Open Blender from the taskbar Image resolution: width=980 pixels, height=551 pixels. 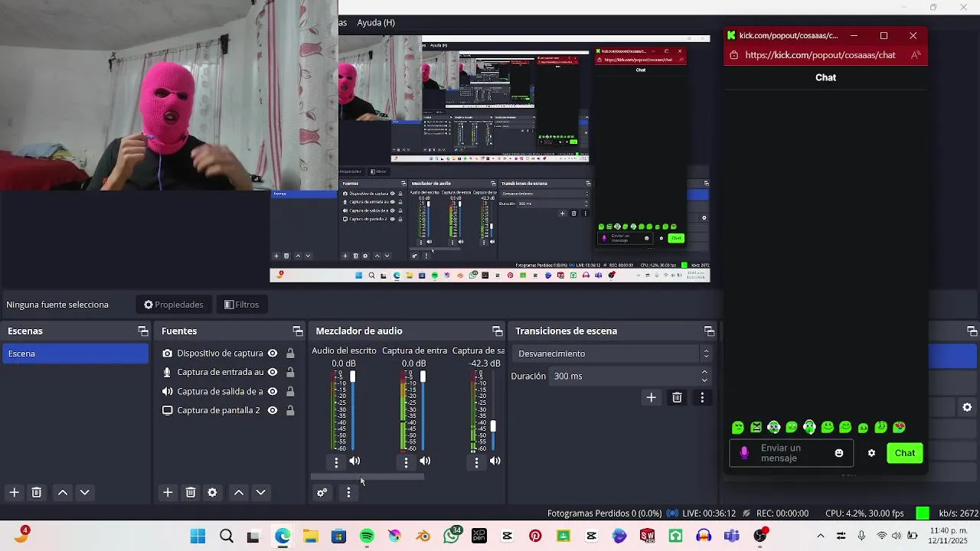[423, 536]
